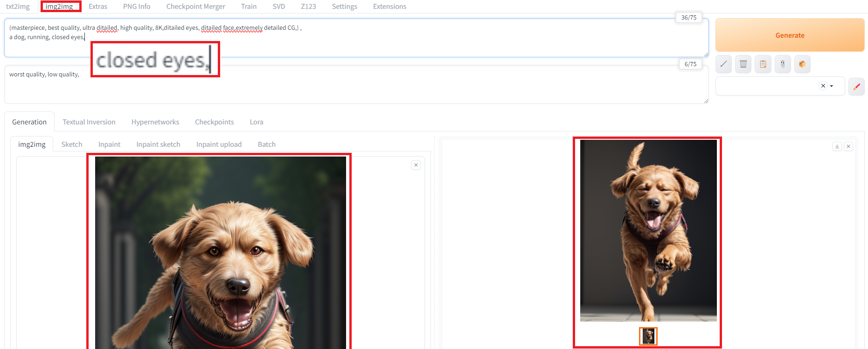Click the clipboard paste prompt icon

point(763,64)
